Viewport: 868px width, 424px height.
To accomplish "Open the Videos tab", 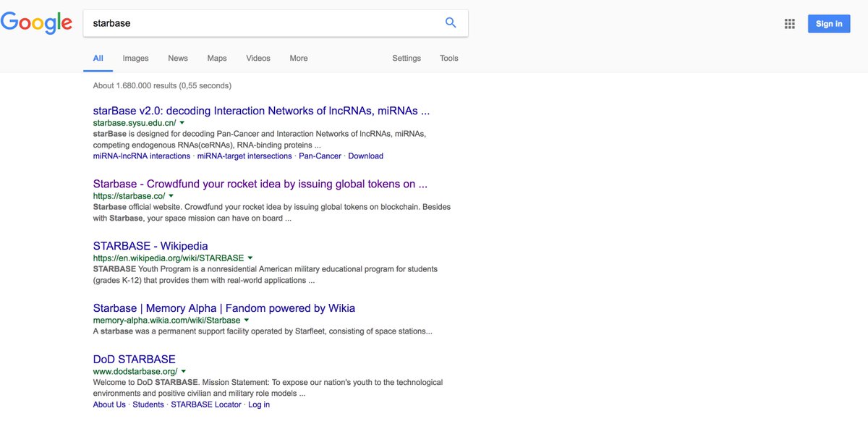I will pyautogui.click(x=258, y=59).
